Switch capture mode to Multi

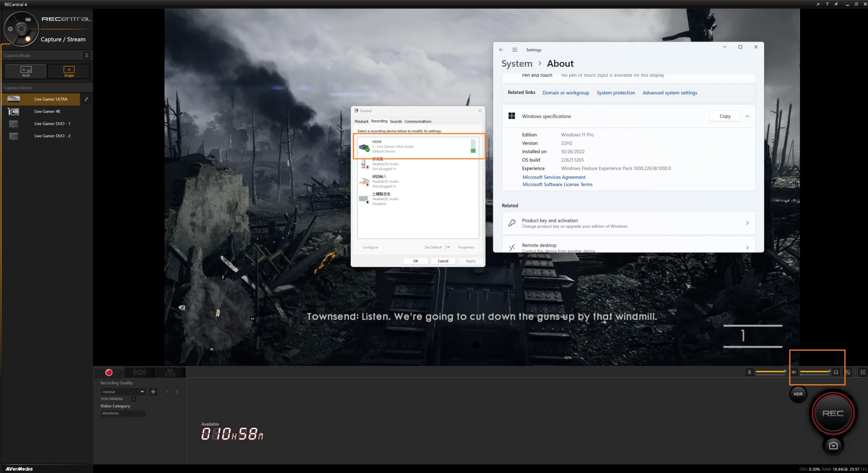(x=26, y=71)
